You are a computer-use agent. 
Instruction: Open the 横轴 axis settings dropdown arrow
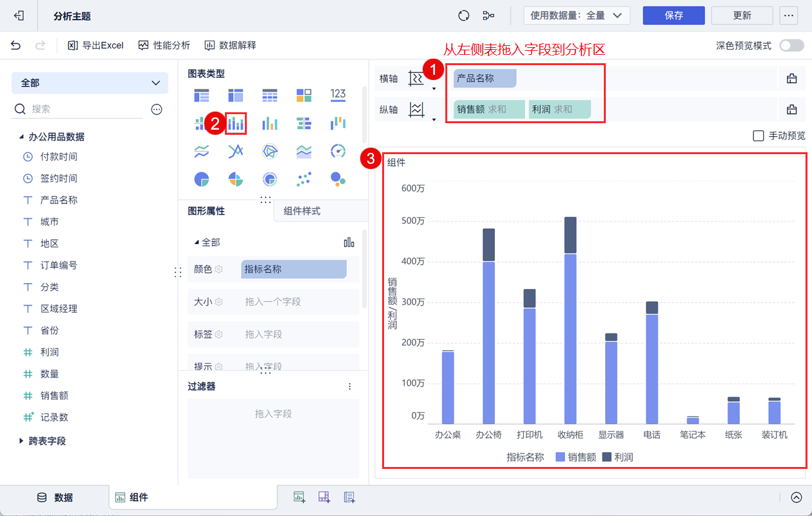coord(434,88)
